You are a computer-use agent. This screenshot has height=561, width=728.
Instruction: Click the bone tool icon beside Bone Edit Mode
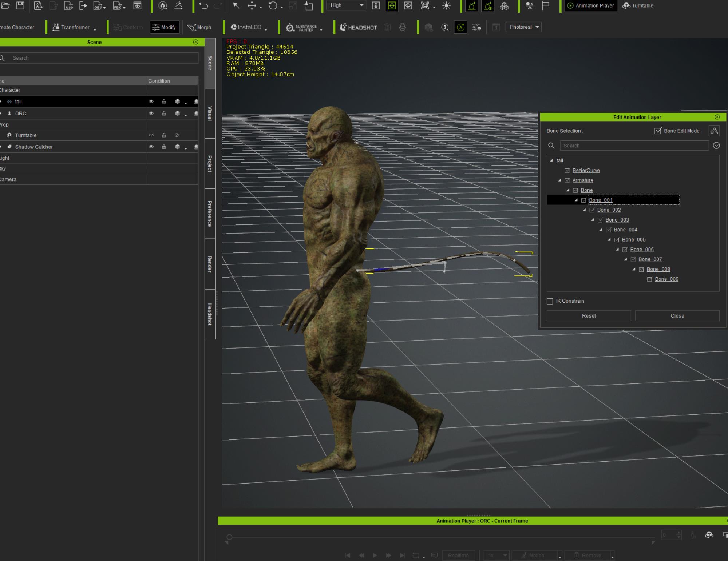point(714,131)
